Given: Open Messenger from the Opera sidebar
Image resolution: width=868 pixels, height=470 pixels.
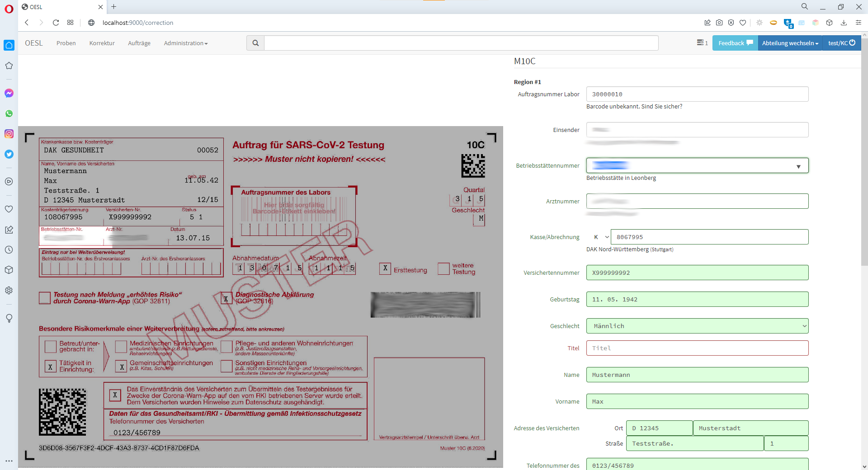Looking at the screenshot, I should pyautogui.click(x=9, y=93).
